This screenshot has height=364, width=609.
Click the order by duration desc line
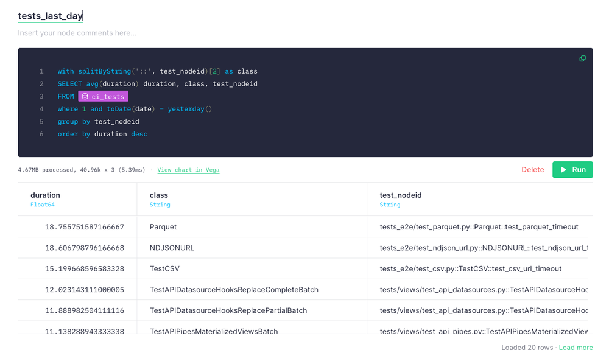click(102, 134)
